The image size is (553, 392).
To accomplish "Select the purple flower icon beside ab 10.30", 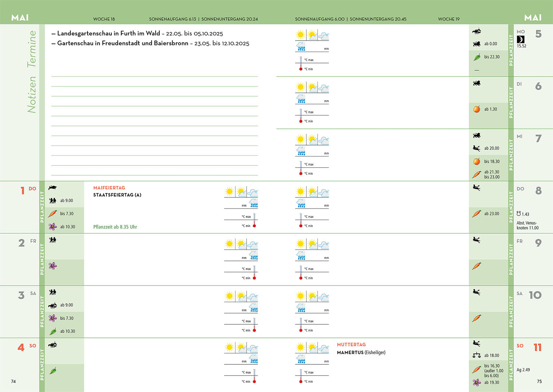I will point(53,227).
